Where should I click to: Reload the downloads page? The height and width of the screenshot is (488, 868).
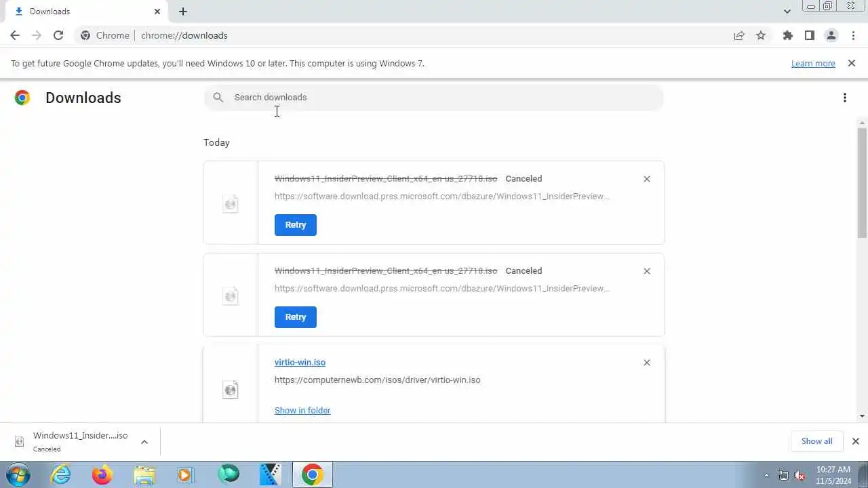pos(58,35)
